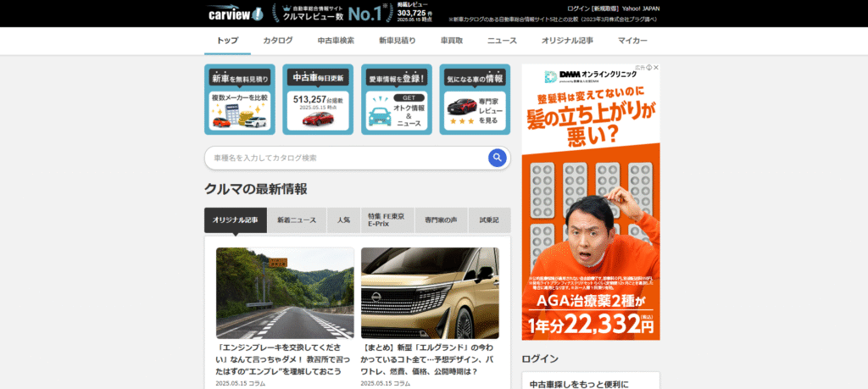The width and height of the screenshot is (868, 389).
Task: Open the マイカー navigation item
Action: 632,41
